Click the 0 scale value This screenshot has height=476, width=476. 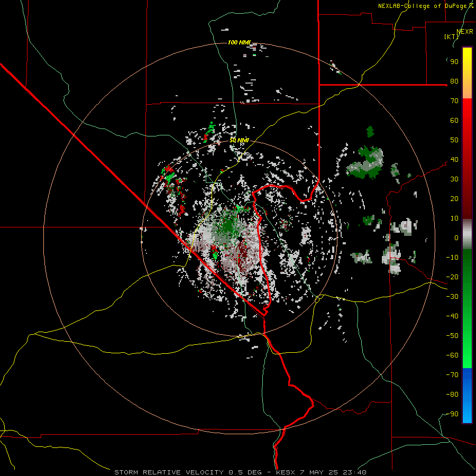[x=456, y=237]
